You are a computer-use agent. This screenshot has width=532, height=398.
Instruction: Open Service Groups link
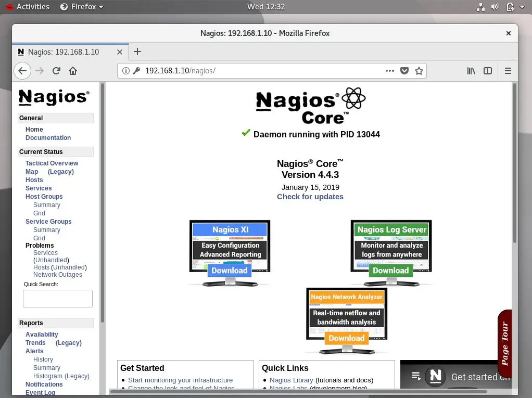click(48, 222)
